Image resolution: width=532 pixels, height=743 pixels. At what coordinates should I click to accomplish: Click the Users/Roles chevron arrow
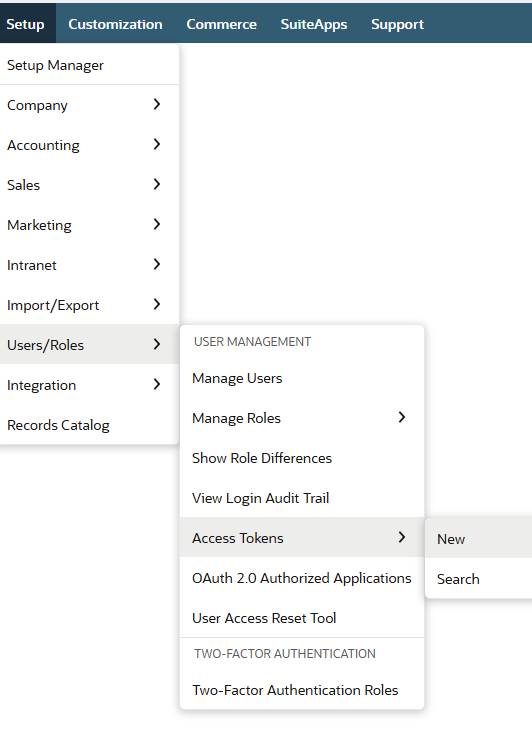pos(157,344)
